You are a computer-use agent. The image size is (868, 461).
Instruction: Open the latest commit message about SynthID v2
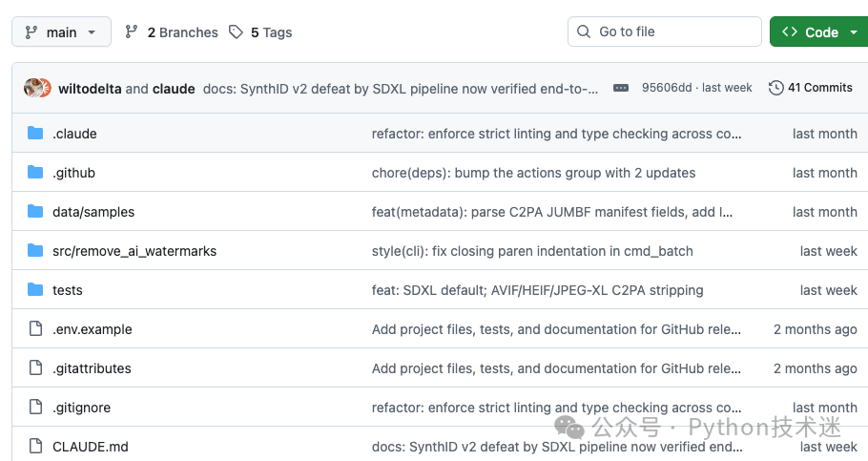tap(401, 89)
